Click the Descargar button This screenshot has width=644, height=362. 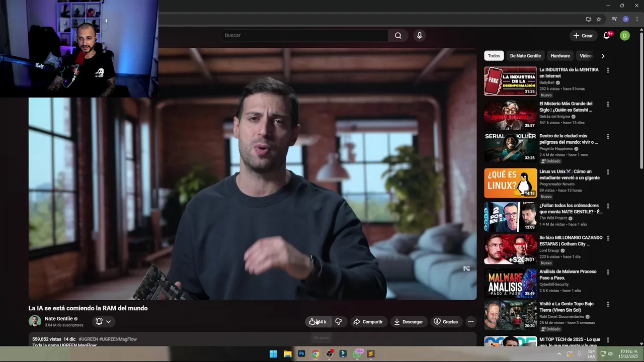click(409, 322)
